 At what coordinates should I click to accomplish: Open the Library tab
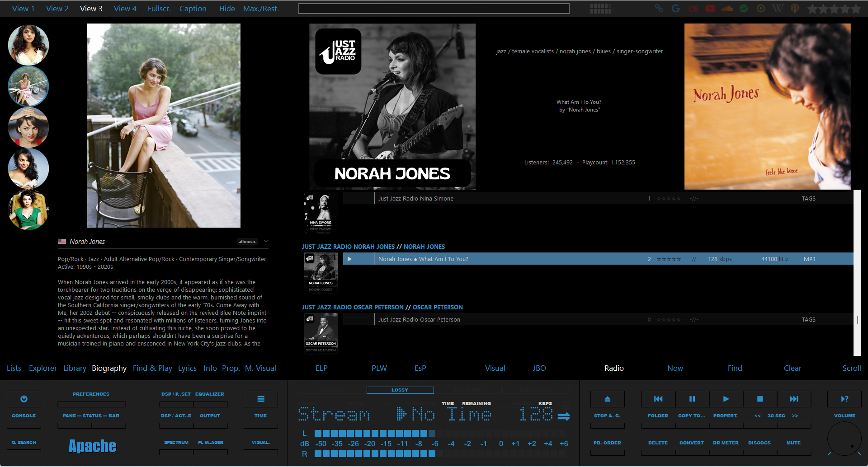coord(75,368)
